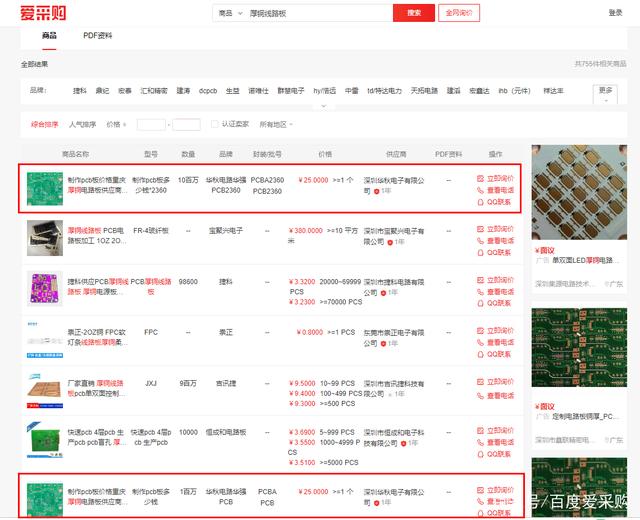Click verified badge beside 深圳市宝聚兴电子
The image size is (640, 520).
[390, 242]
